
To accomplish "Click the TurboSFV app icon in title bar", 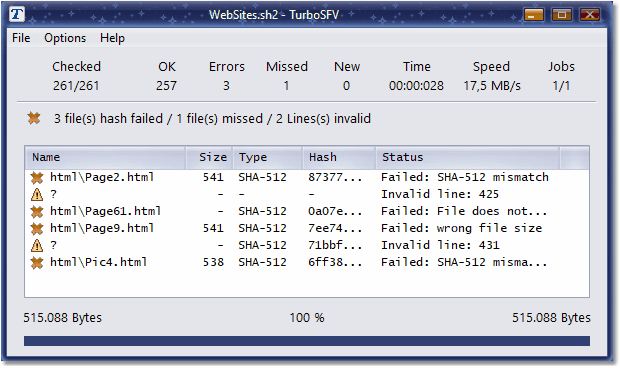I will click(17, 15).
